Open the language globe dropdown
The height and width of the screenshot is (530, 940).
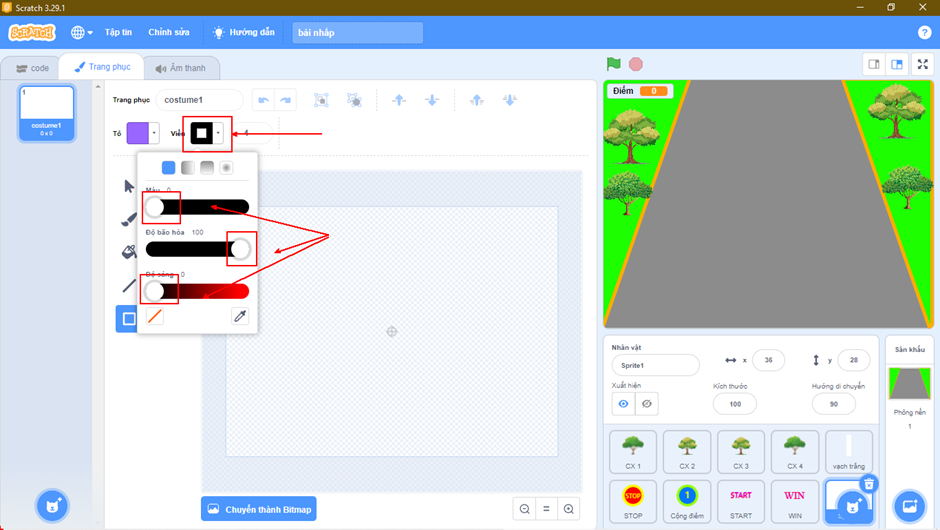82,32
